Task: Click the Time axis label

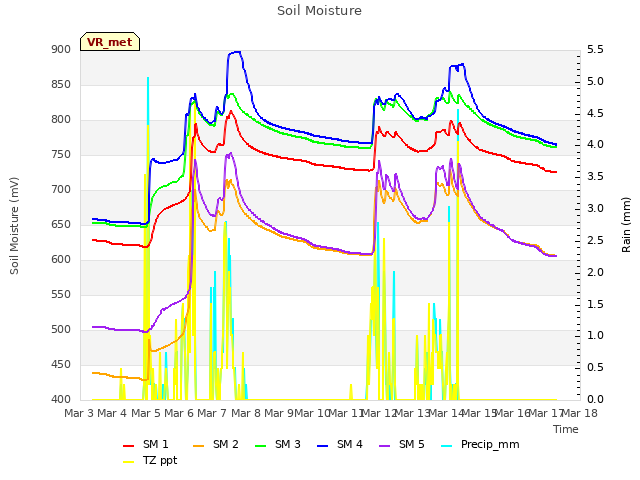Action: click(x=566, y=429)
